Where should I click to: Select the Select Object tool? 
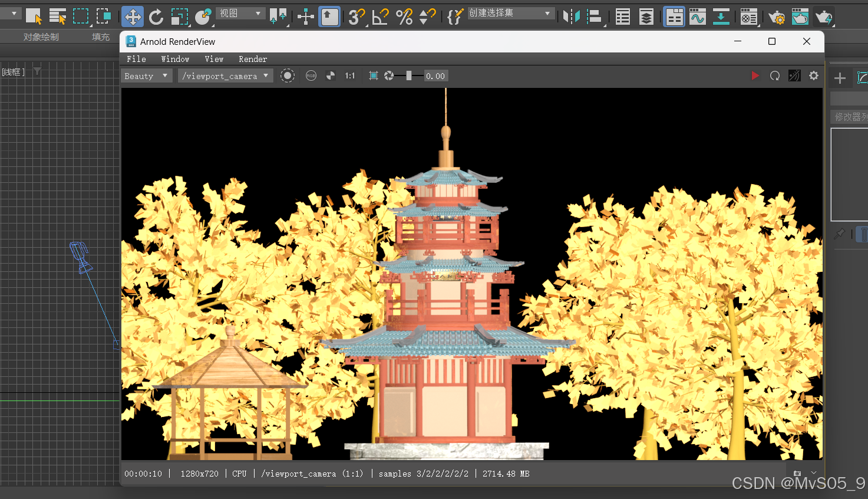[34, 17]
